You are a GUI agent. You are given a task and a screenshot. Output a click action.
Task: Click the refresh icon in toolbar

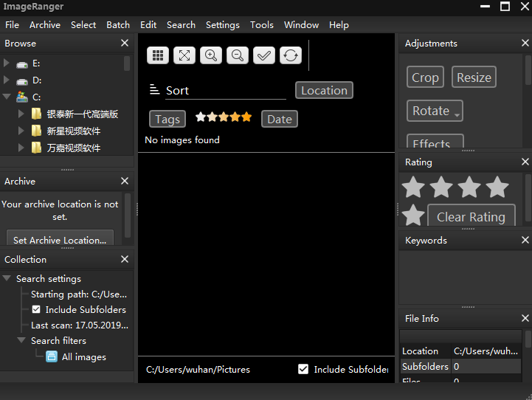tap(291, 55)
